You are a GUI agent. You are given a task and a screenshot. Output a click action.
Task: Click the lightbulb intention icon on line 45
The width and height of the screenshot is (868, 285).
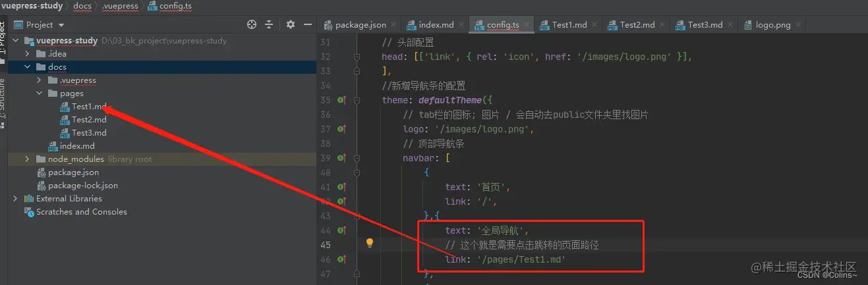point(370,243)
